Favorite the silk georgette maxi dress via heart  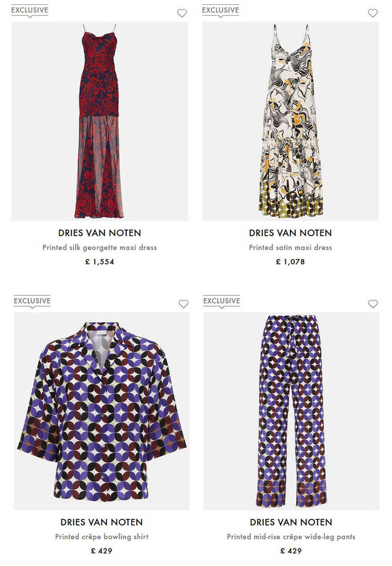click(182, 13)
